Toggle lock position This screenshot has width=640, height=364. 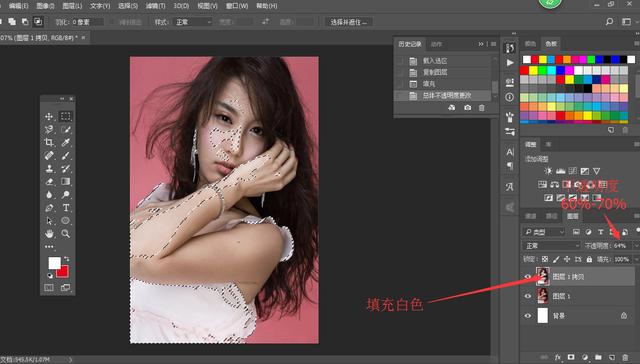567,259
